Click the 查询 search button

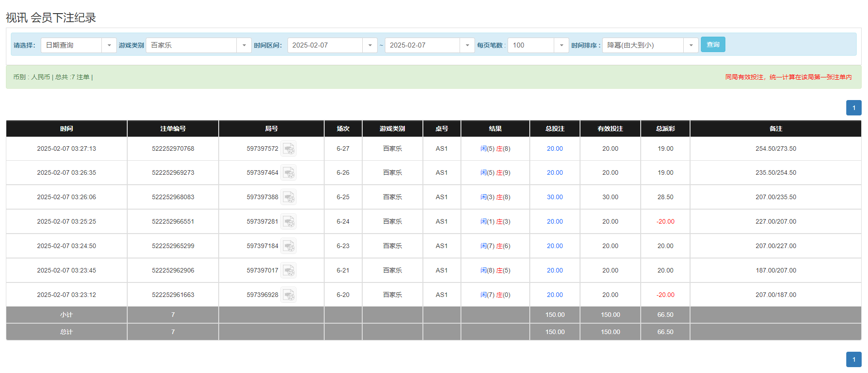[713, 44]
